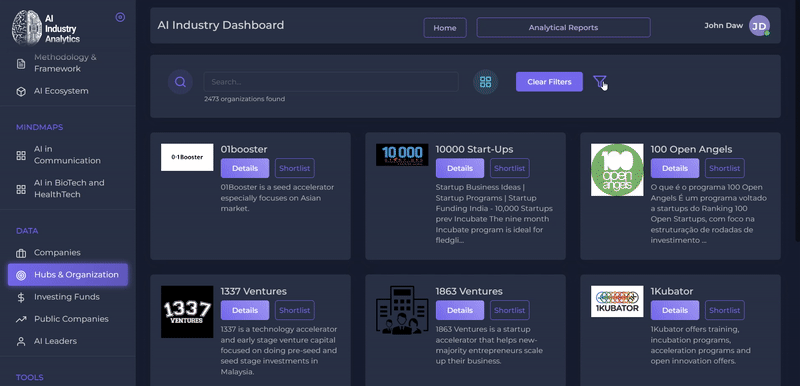The image size is (800, 386).
Task: Click the AI Leaders person icon
Action: [x=21, y=342]
